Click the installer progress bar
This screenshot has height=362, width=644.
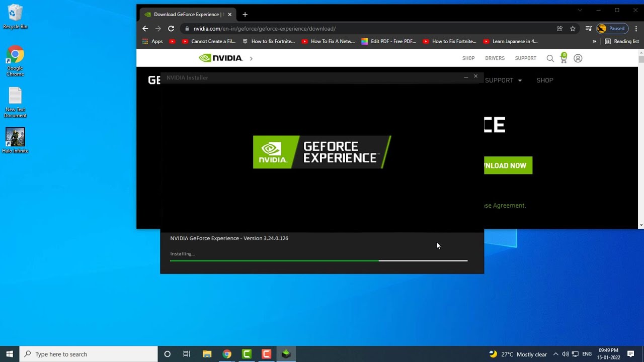click(319, 261)
